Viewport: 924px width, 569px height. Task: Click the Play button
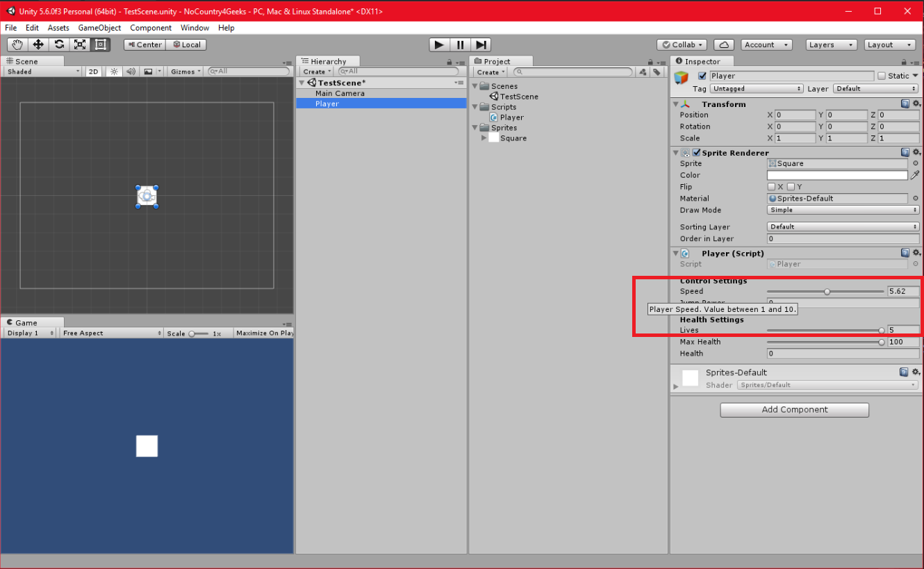pos(439,44)
